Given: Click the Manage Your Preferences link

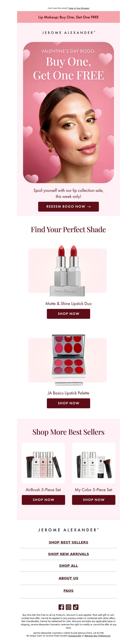Looking at the screenshot, I should click(x=97, y=635).
